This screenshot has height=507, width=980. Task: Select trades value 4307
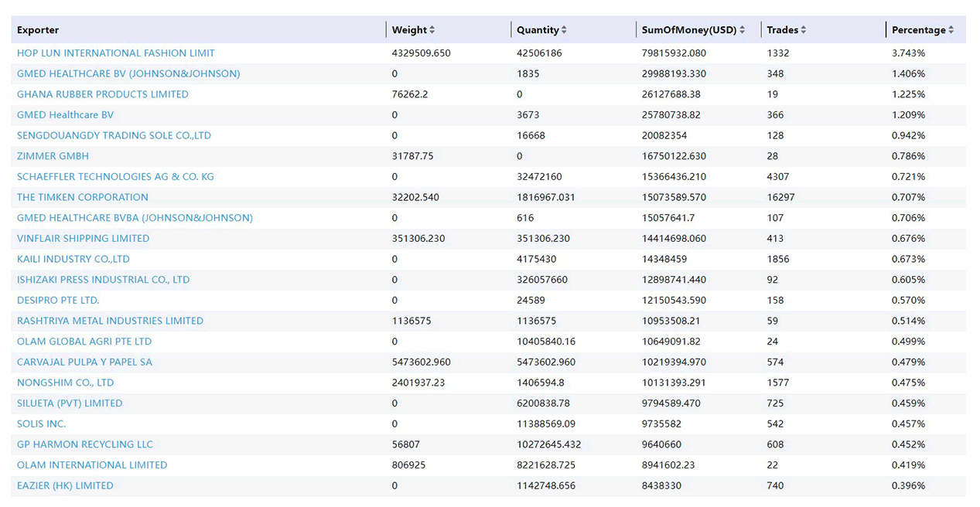778,177
